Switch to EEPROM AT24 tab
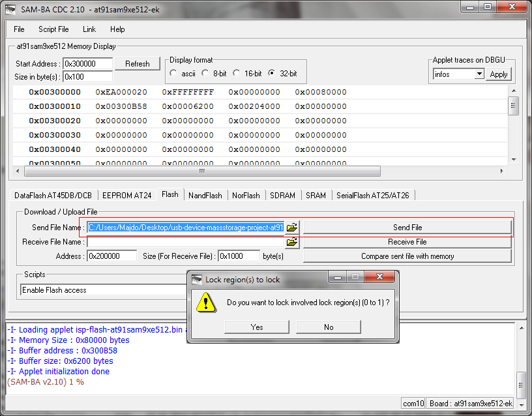 click(127, 196)
